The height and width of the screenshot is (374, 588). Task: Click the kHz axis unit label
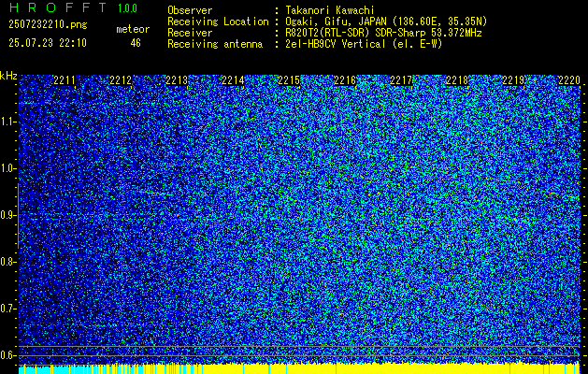[x=8, y=76]
